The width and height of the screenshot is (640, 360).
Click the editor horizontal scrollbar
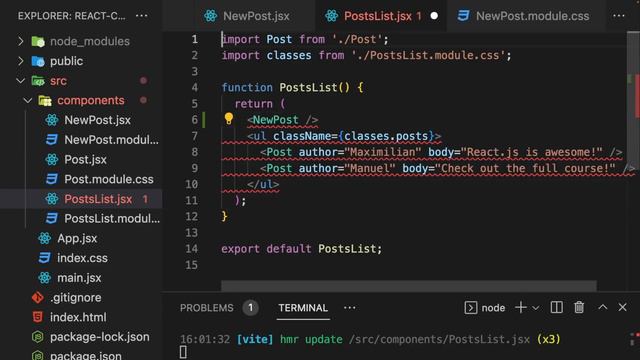click(x=409, y=285)
